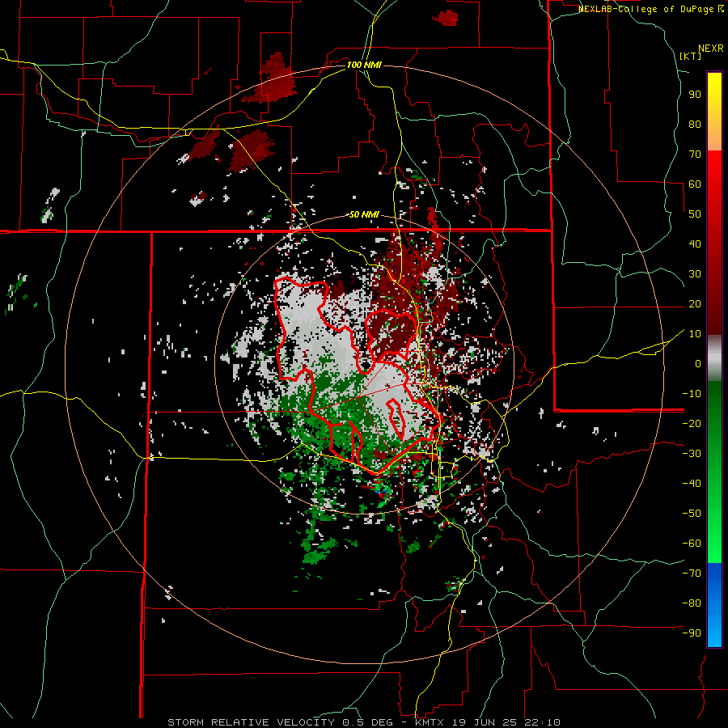Click the "0" scale value
This screenshot has width=728, height=728.
click(x=698, y=363)
